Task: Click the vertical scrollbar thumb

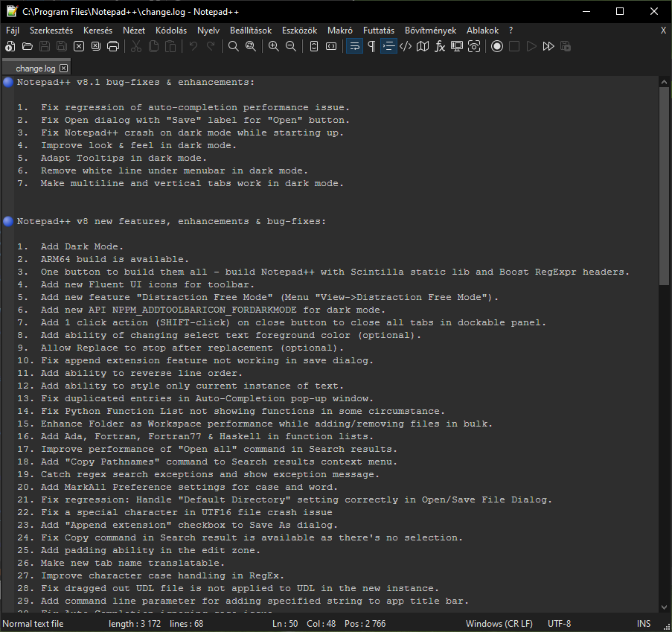Action: [664, 186]
